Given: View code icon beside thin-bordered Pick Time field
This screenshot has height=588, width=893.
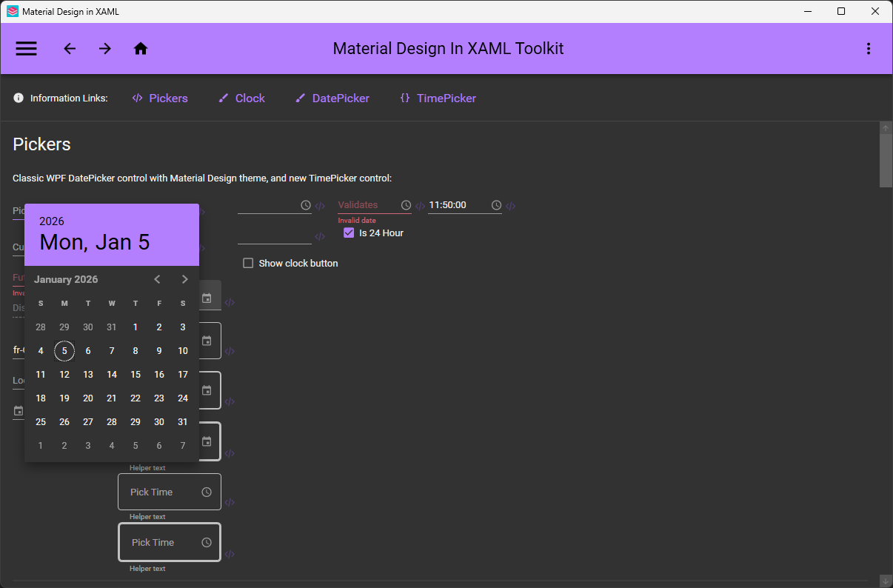Looking at the screenshot, I should 230,502.
